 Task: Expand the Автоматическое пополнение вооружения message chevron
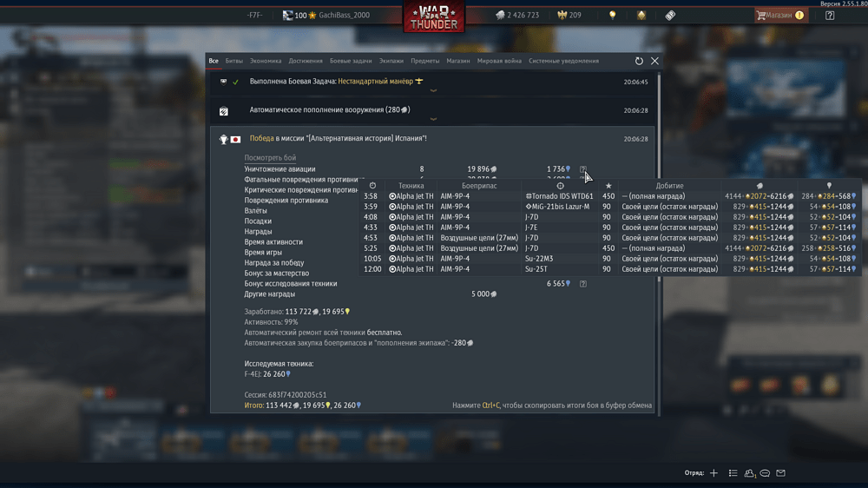[433, 119]
